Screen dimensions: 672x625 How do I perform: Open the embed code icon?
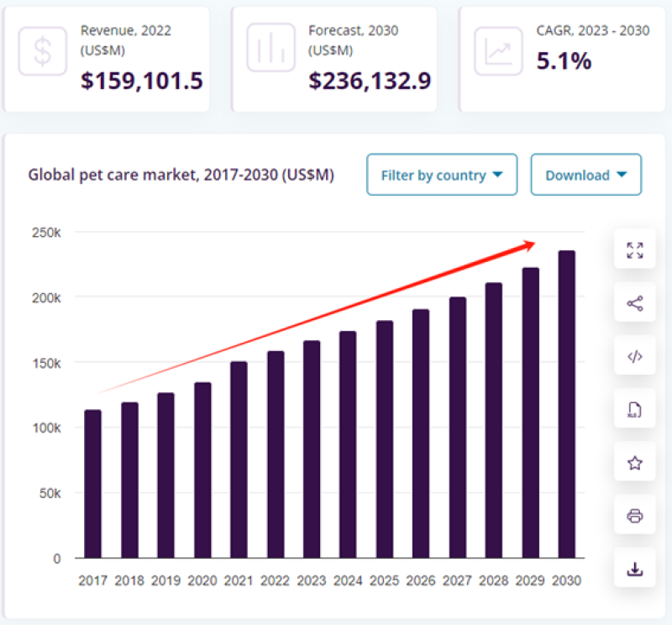[635, 356]
